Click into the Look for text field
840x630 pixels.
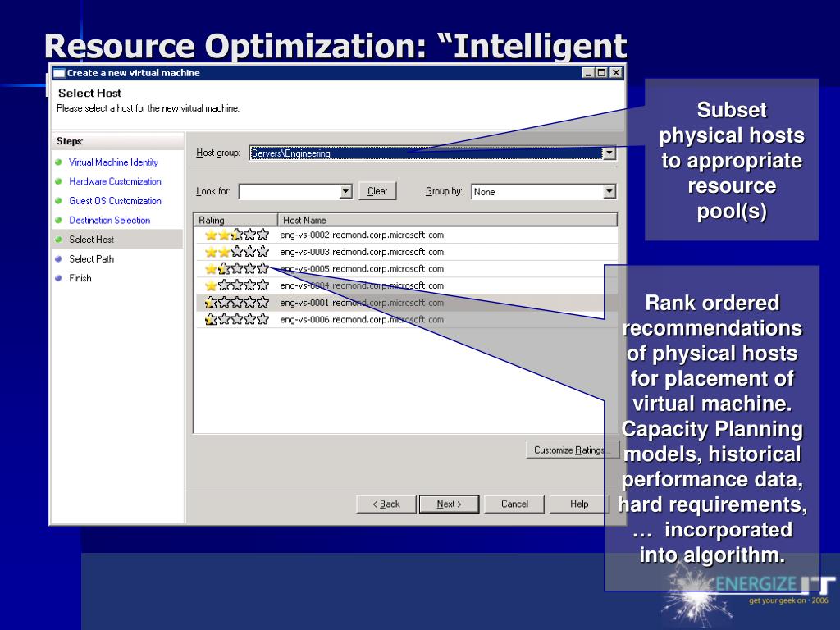coord(290,191)
